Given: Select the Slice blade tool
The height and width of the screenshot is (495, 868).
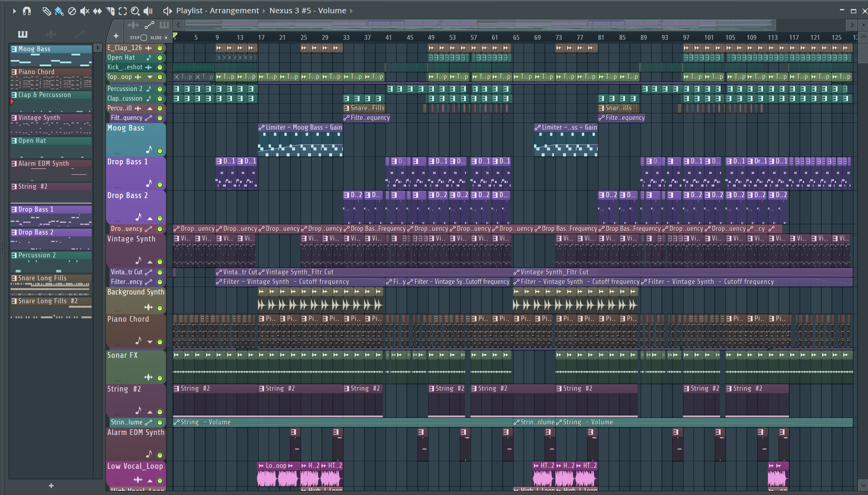Looking at the screenshot, I should (x=110, y=11).
